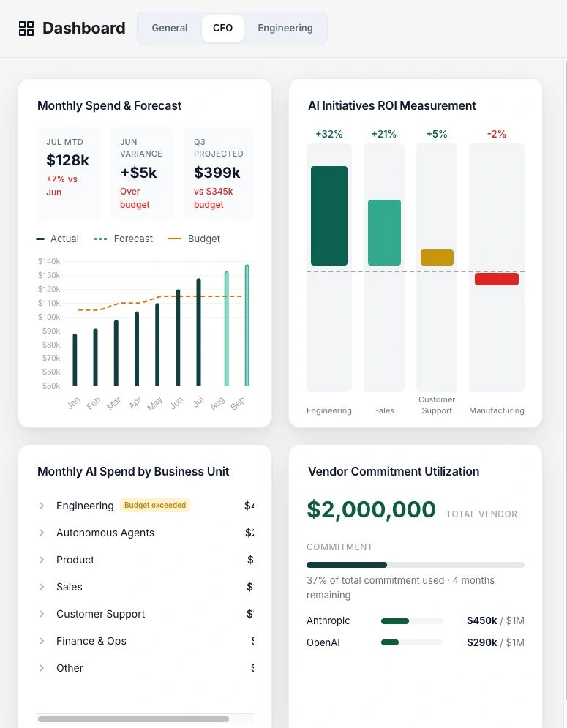The height and width of the screenshot is (728, 567).
Task: Click the Sep forecast bar
Action: (247, 326)
